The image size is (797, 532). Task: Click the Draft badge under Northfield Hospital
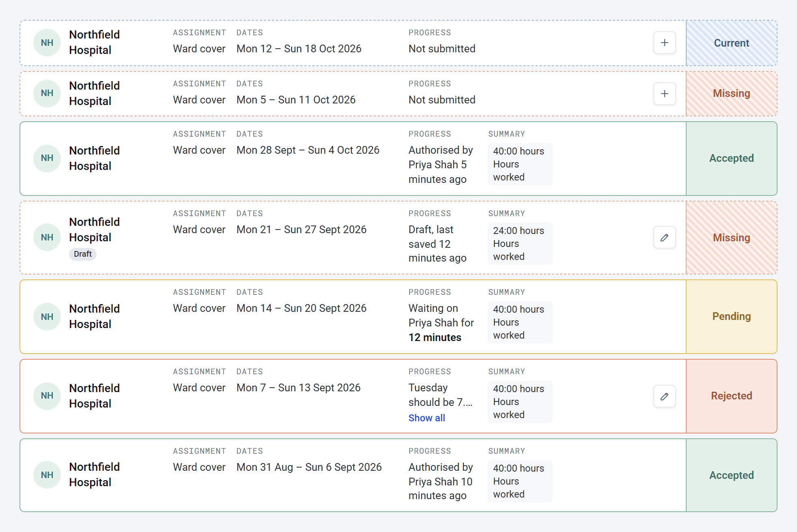83,254
